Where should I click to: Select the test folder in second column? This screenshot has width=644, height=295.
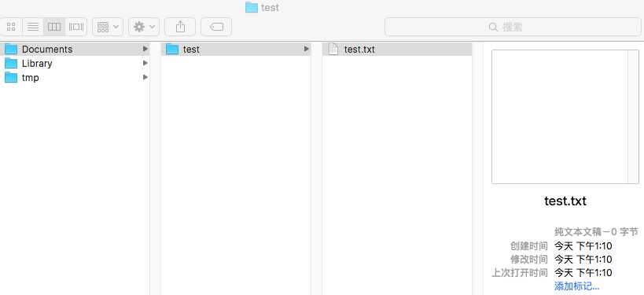236,49
